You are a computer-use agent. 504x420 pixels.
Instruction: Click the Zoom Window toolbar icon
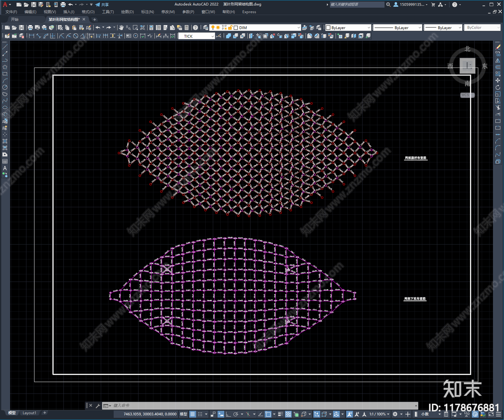pyautogui.click(x=135, y=28)
